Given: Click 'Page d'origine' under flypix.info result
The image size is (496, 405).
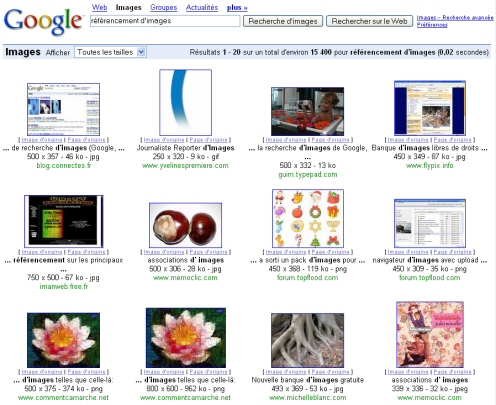Looking at the screenshot, I should 452,140.
